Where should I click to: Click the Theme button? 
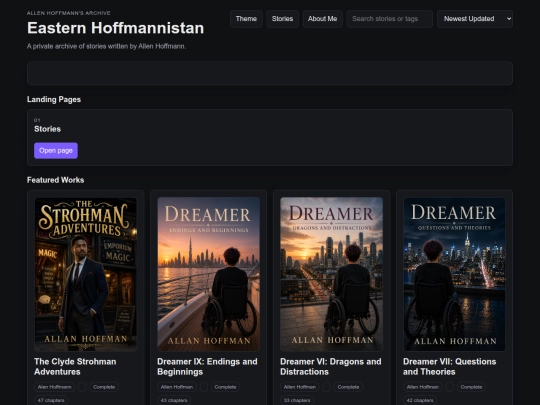point(246,19)
